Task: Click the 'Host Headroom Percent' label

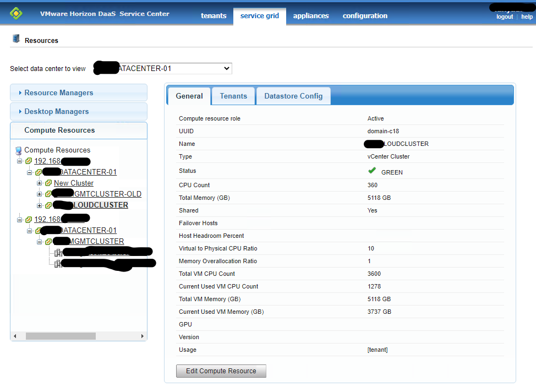Action: pyautogui.click(x=211, y=236)
